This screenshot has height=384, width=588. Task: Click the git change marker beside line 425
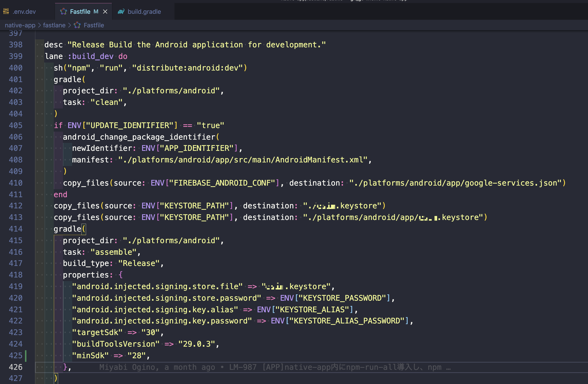click(x=25, y=356)
